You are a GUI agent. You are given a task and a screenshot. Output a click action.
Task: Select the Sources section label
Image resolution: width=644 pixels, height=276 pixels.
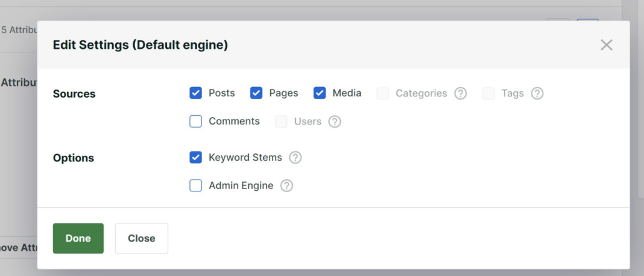tap(74, 94)
